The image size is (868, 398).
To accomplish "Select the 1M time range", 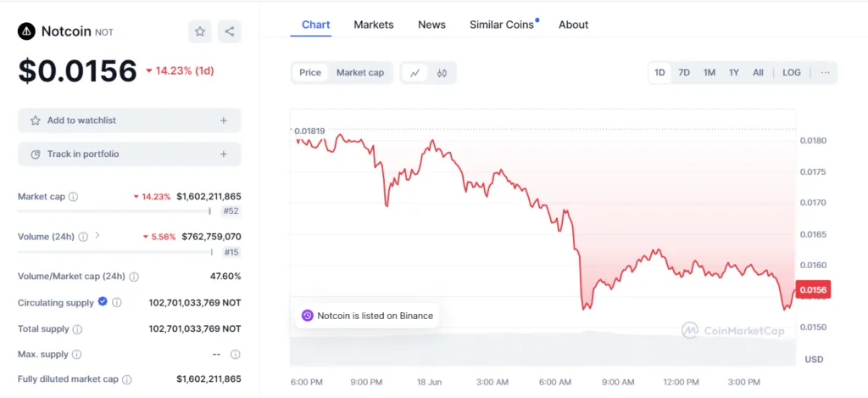I will coord(709,73).
